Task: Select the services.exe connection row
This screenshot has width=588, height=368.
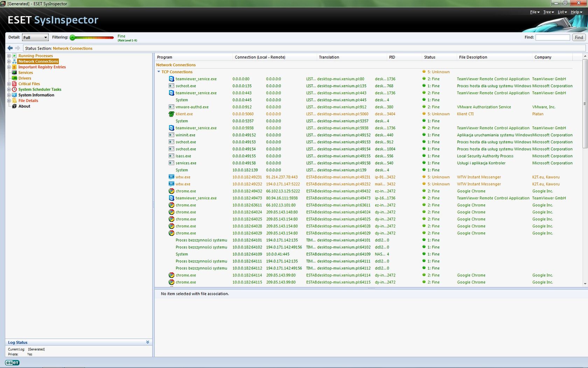Action: pyautogui.click(x=364, y=163)
